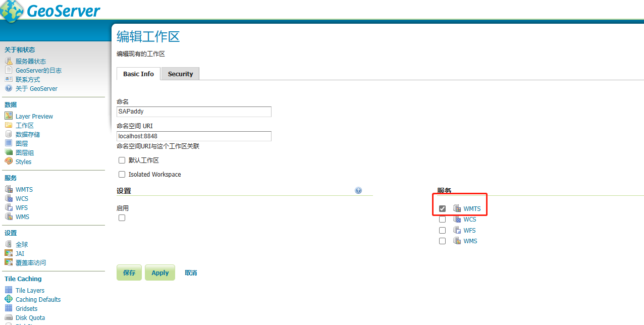Open the Gridsets link
Screen dimensions: 644x325
(26, 308)
